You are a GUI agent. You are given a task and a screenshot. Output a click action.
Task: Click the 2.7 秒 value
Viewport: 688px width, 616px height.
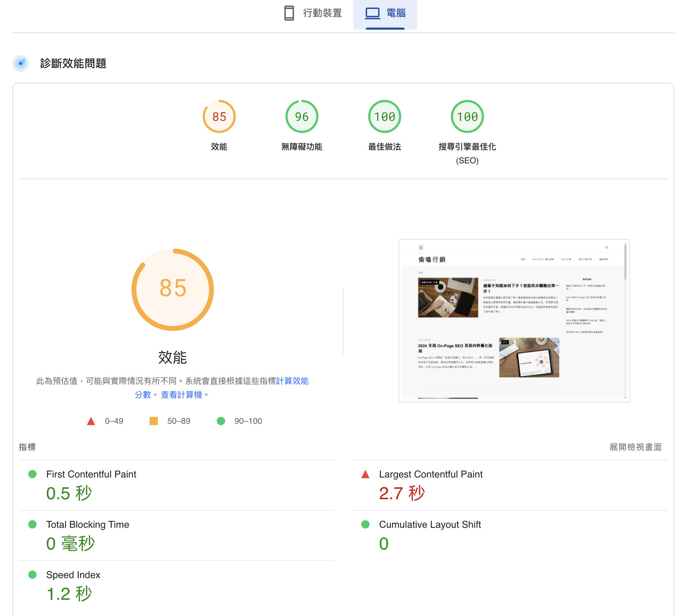click(x=402, y=493)
